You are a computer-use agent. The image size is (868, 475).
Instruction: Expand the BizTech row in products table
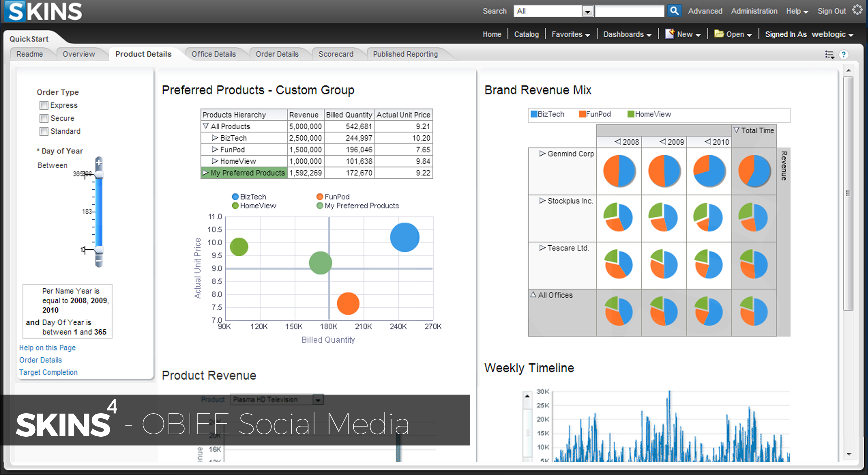pos(215,138)
